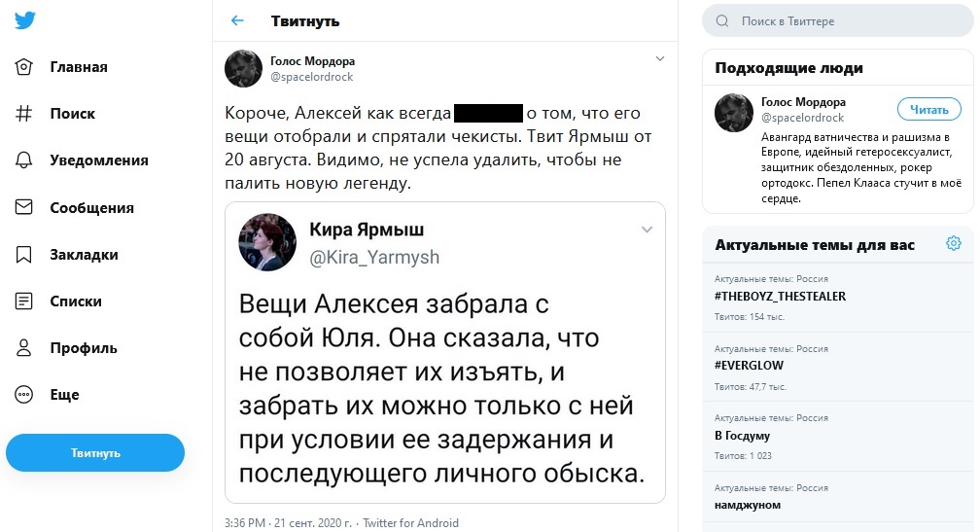The width and height of the screenshot is (980, 532).
Task: Click Кира Ярмыш avatar in quoted tweet
Action: click(x=267, y=242)
